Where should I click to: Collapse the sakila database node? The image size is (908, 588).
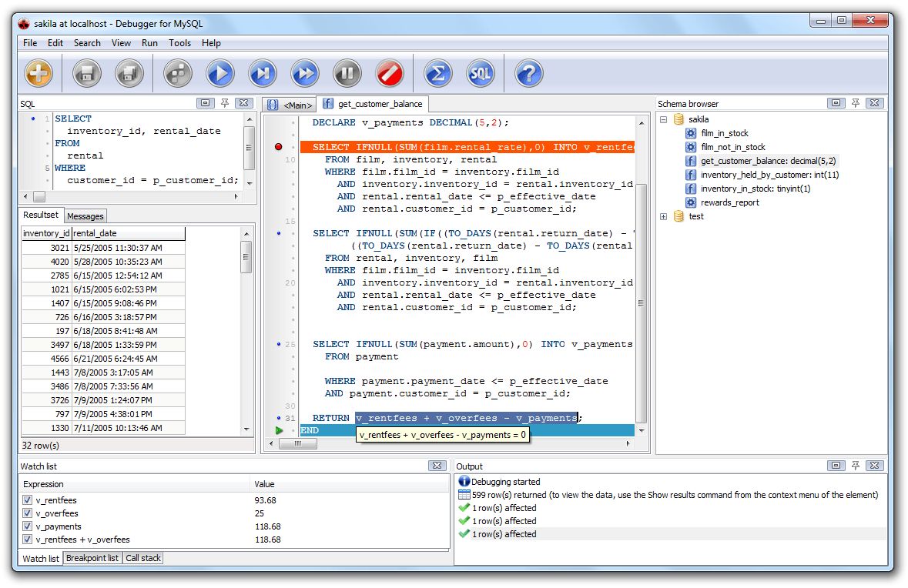pyautogui.click(x=663, y=120)
